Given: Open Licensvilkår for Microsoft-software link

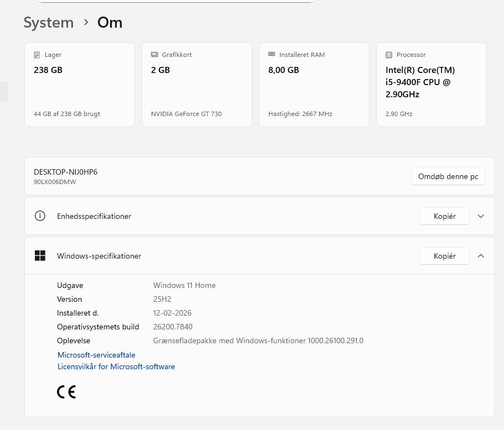Looking at the screenshot, I should coord(116,366).
